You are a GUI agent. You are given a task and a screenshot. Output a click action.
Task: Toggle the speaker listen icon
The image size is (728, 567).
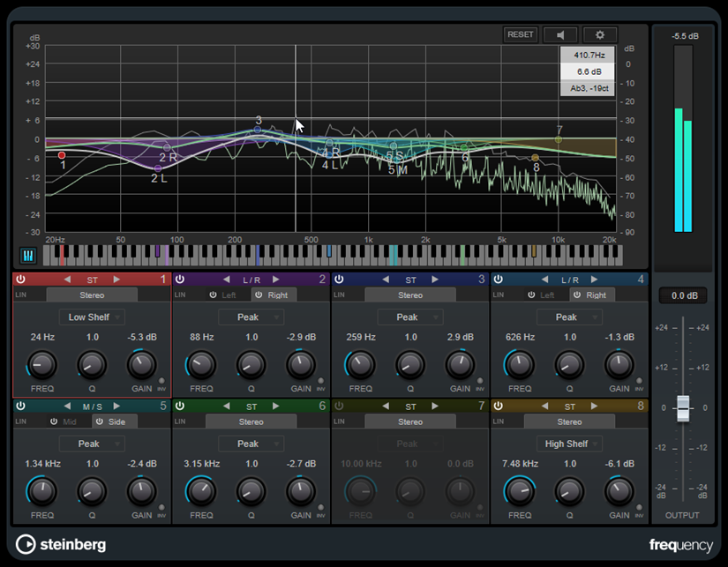point(560,34)
